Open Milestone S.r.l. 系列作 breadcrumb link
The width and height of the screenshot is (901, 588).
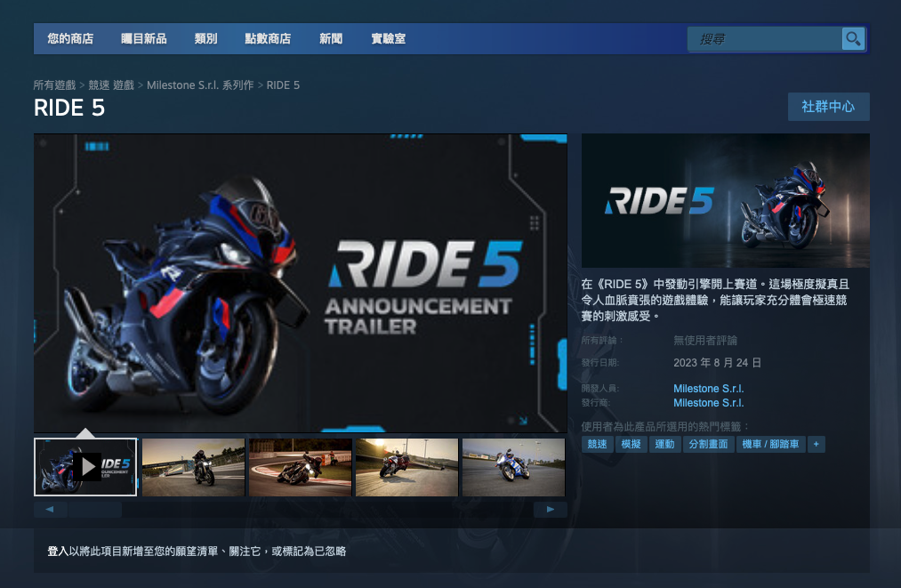point(200,85)
